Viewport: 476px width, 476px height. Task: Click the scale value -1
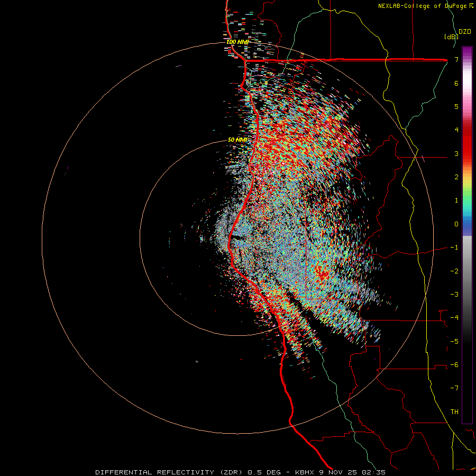454,248
